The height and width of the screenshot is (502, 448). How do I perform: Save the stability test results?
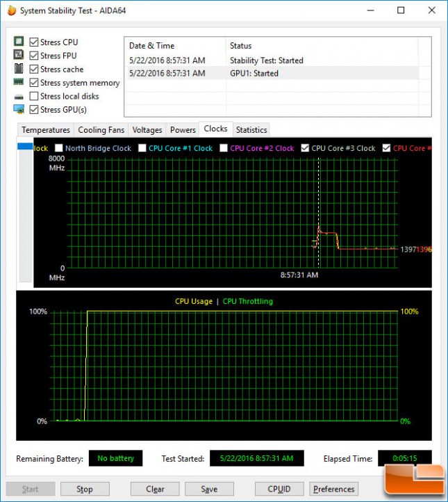(209, 489)
